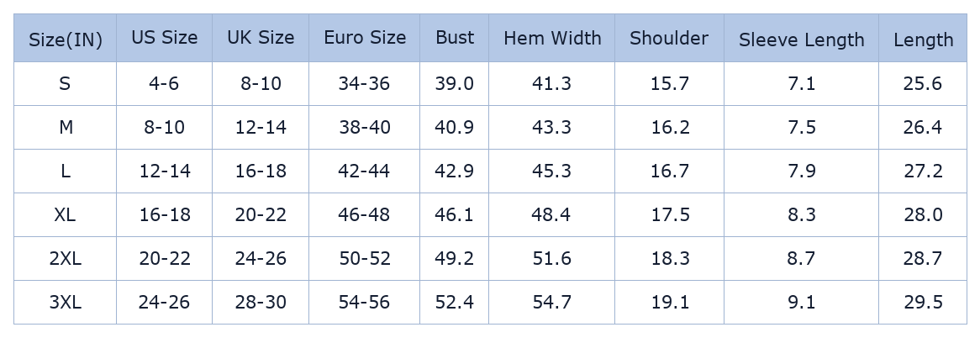980x343 pixels.
Task: Select the Length column header
Action: coord(923,40)
